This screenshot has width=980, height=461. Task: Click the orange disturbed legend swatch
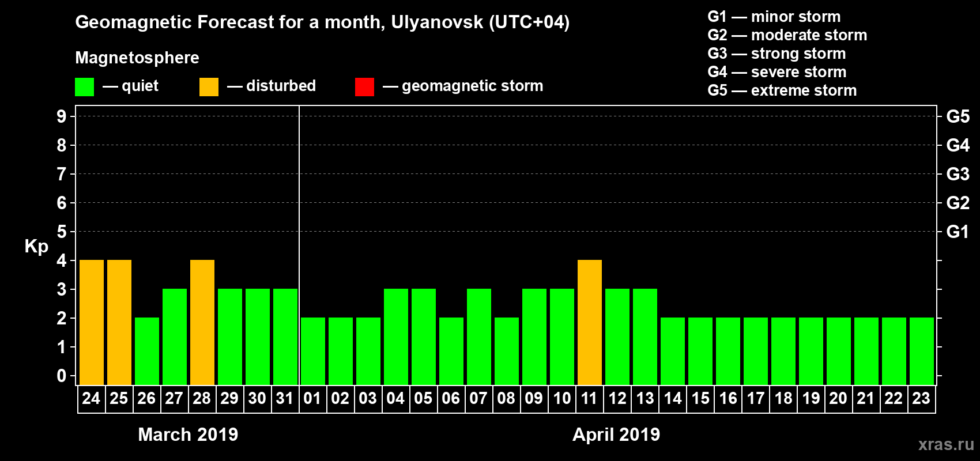pyautogui.click(x=209, y=87)
